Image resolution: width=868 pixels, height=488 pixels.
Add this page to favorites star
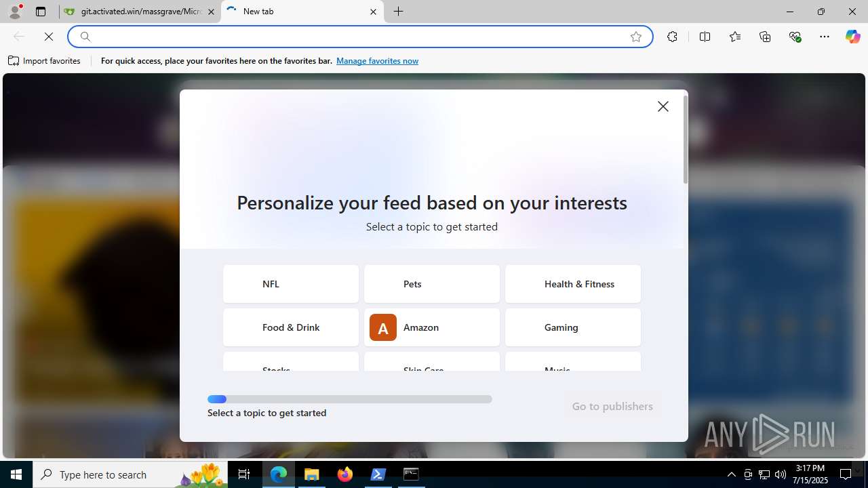click(x=636, y=37)
